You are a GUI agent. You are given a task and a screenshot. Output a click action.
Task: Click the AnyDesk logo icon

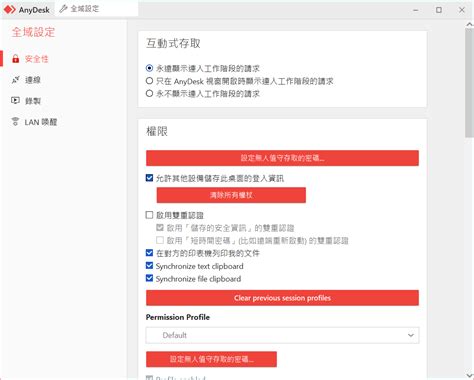(10, 10)
